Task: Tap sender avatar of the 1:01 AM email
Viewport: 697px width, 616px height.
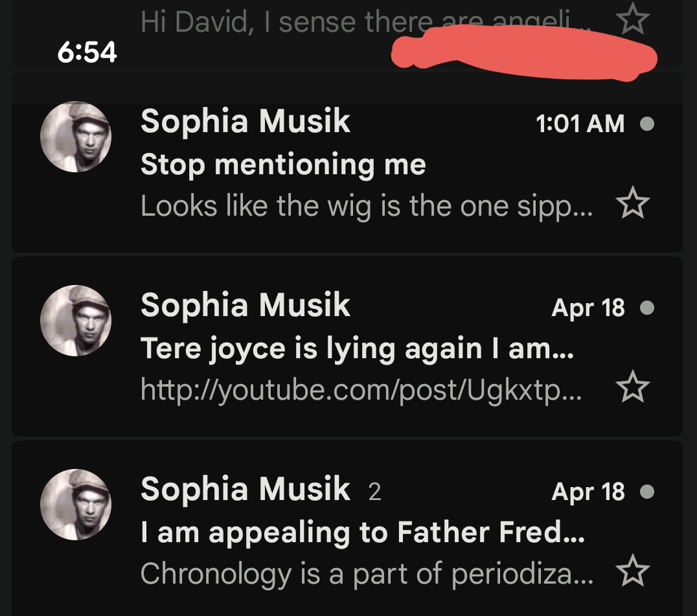Action: click(76, 137)
